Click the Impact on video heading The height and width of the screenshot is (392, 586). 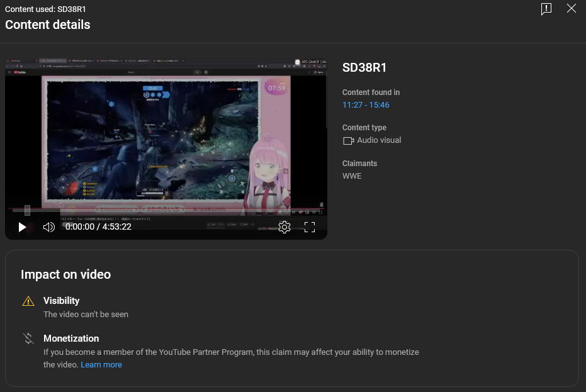pos(65,274)
